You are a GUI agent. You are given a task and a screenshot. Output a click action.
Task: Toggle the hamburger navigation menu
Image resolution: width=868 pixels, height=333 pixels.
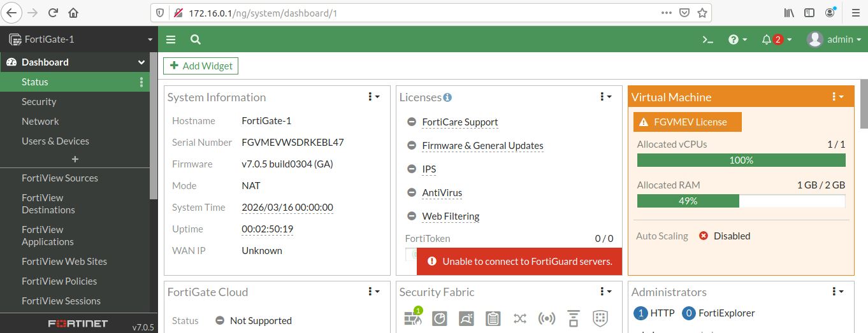click(171, 39)
